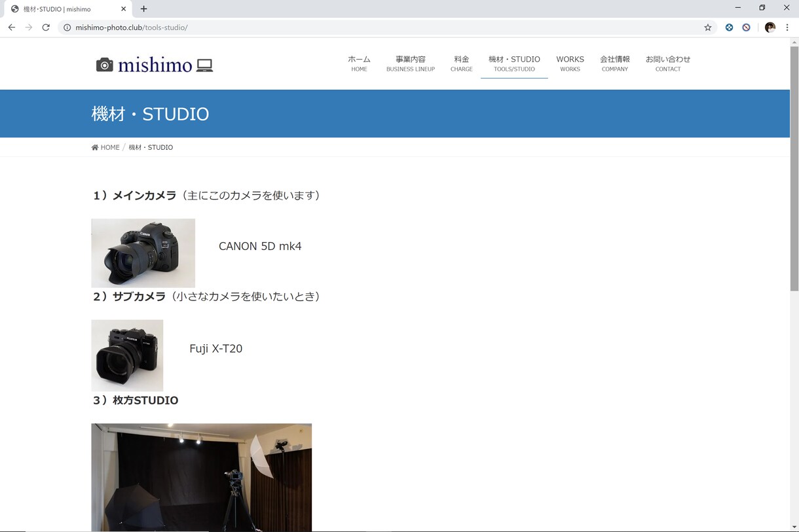Restore down the Chrome window

(762, 8)
